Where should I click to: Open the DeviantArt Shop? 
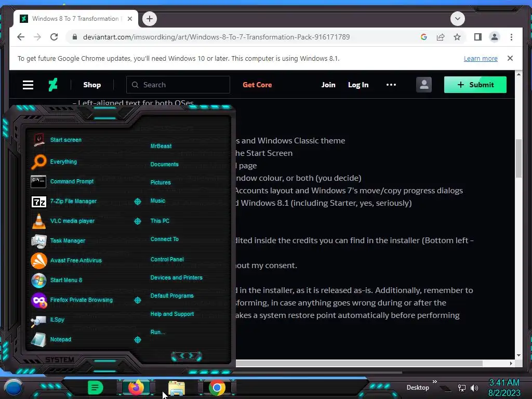(92, 85)
